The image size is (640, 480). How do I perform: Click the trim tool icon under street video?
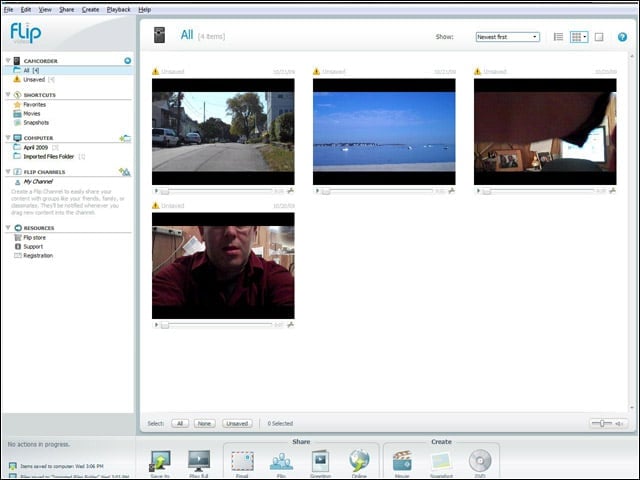290,191
